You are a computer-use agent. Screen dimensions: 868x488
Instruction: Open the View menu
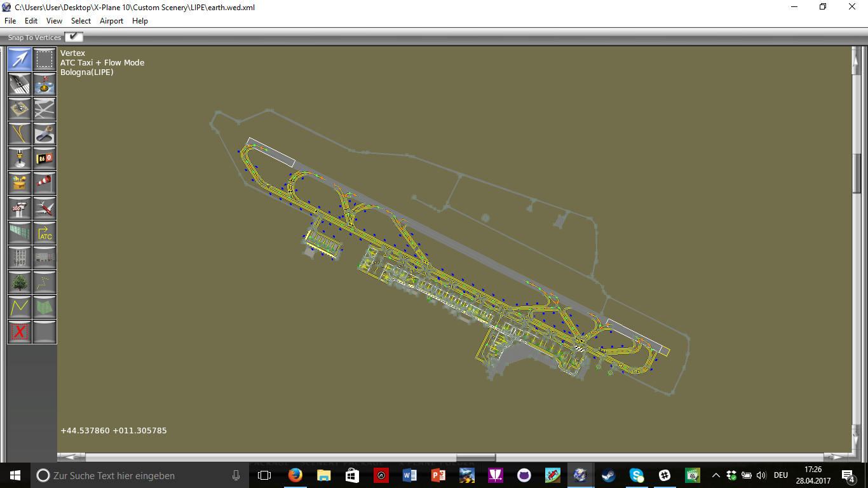pyautogui.click(x=55, y=21)
